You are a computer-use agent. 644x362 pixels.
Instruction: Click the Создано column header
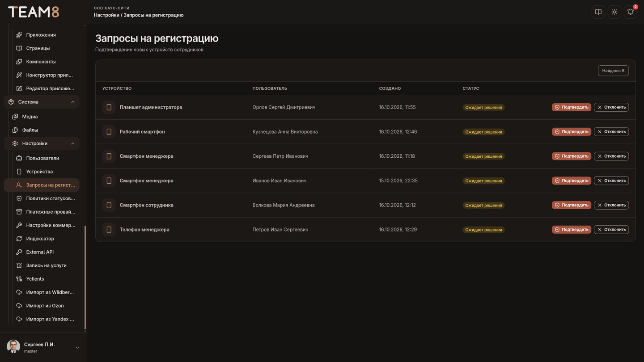coord(390,88)
